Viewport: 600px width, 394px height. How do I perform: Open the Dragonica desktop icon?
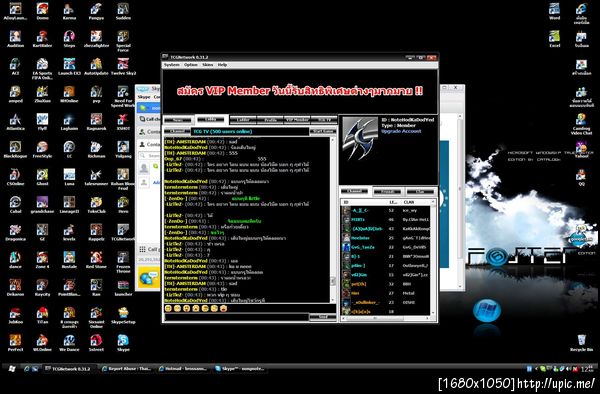coord(15,232)
